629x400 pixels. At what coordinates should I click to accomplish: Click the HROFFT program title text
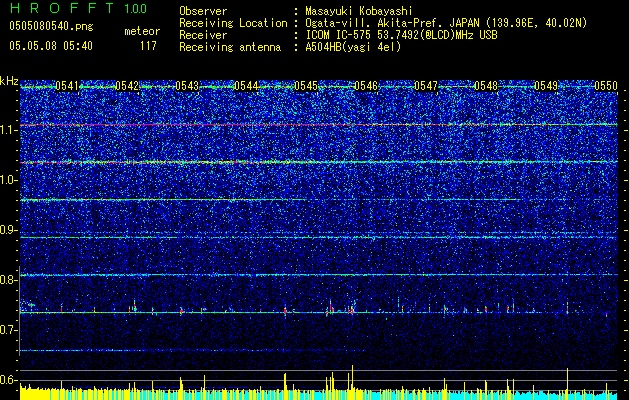point(62,8)
